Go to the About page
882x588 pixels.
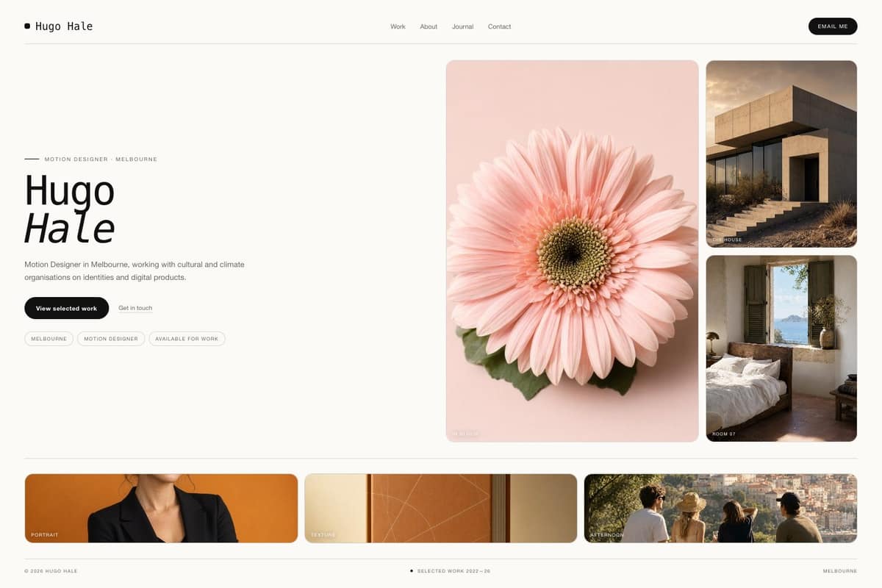(429, 26)
